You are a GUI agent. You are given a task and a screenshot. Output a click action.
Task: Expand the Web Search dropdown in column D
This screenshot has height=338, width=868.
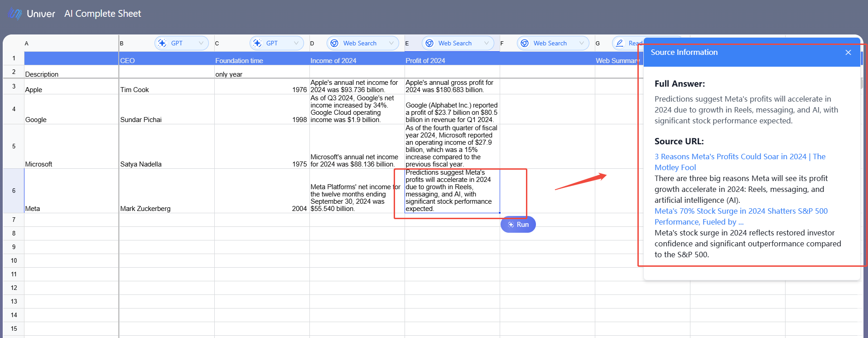tap(391, 43)
